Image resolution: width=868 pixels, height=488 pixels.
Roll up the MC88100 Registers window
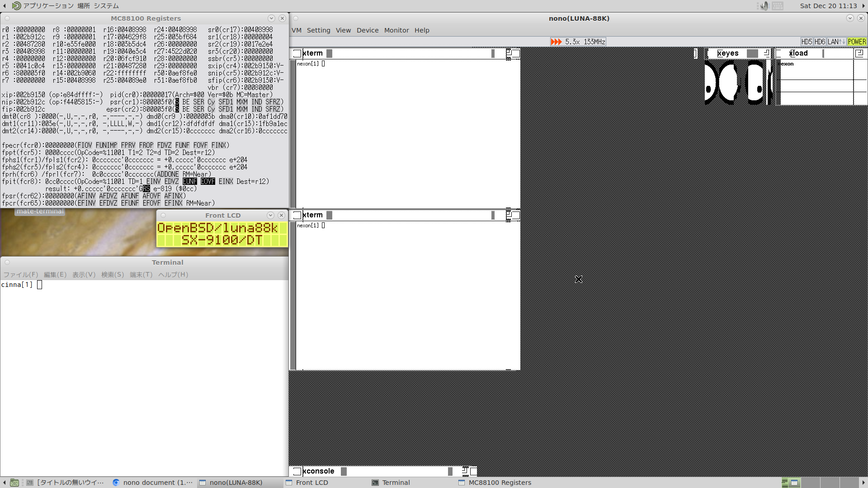coord(271,19)
